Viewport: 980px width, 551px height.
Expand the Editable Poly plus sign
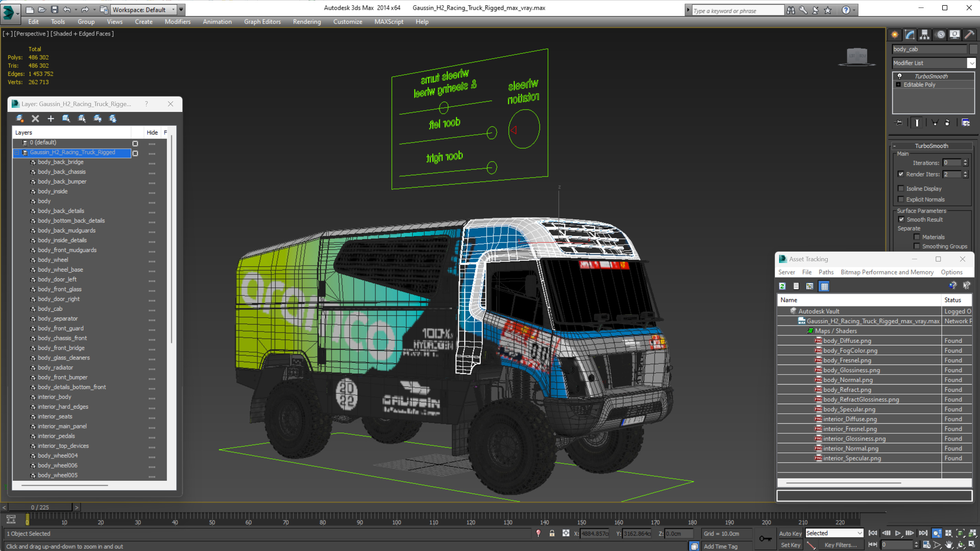(898, 84)
